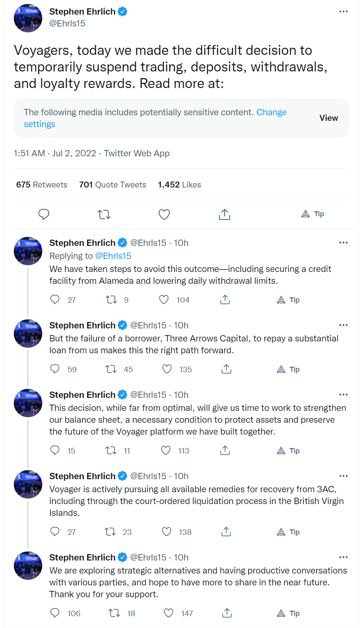Retweet the Three Arrows Capital reply
Viewport: 364px width, 628px height.
111,369
